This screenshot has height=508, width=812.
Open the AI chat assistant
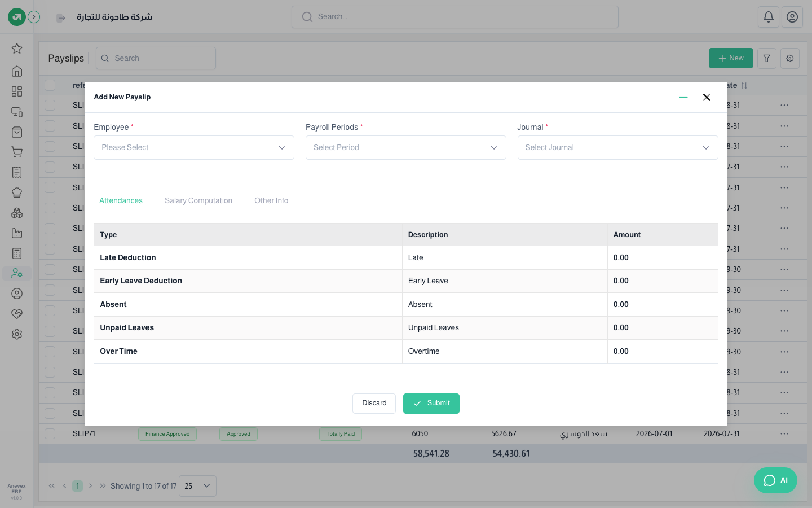click(775, 480)
